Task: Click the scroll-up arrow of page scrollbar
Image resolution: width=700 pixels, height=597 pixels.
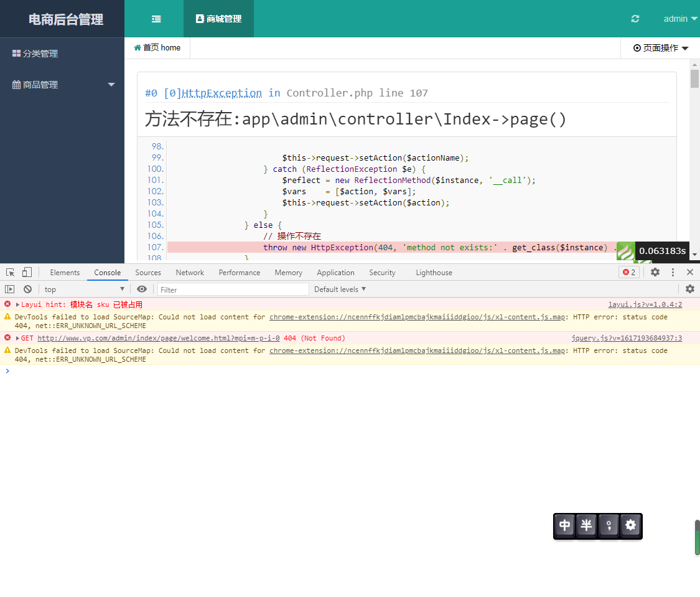Action: (694, 65)
